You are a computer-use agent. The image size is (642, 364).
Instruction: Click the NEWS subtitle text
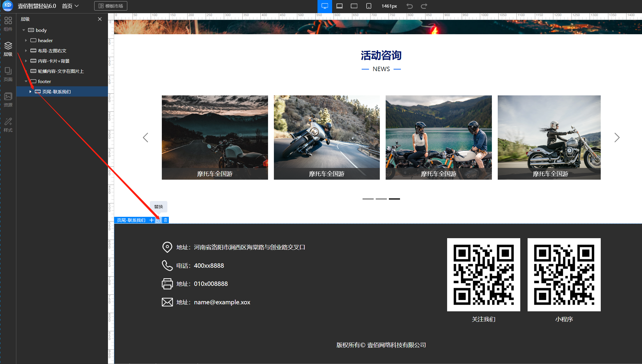[x=381, y=69]
